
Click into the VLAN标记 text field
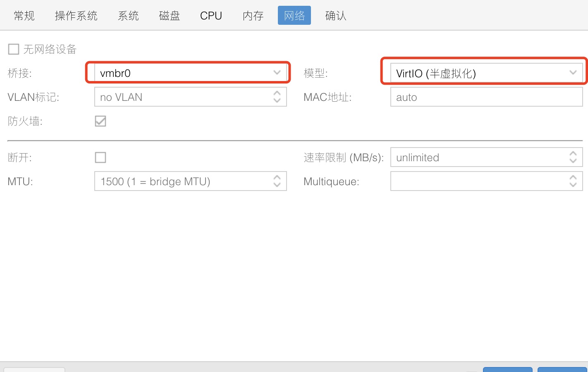coord(182,97)
